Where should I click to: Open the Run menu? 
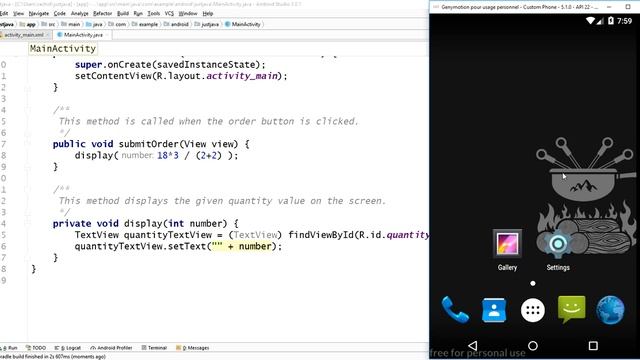(138, 13)
